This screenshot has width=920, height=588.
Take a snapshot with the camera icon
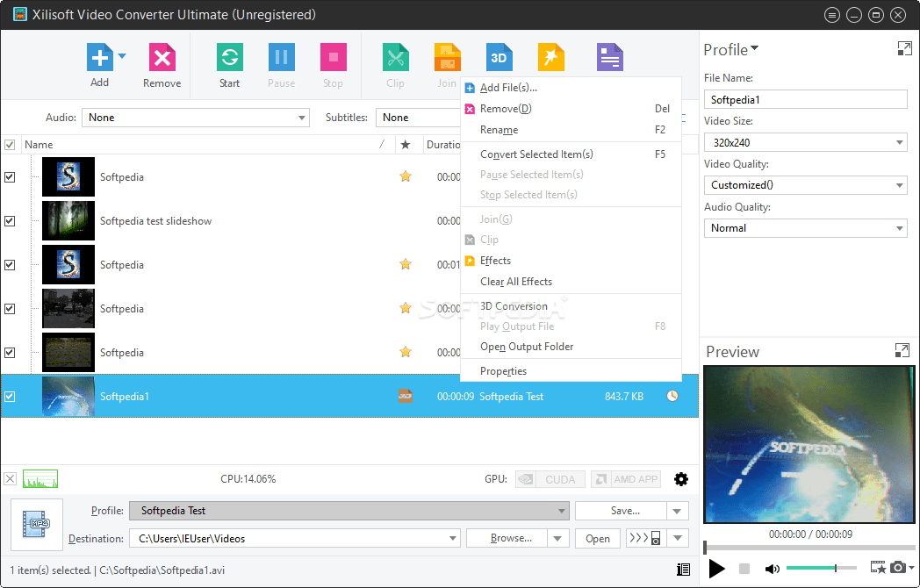(898, 568)
